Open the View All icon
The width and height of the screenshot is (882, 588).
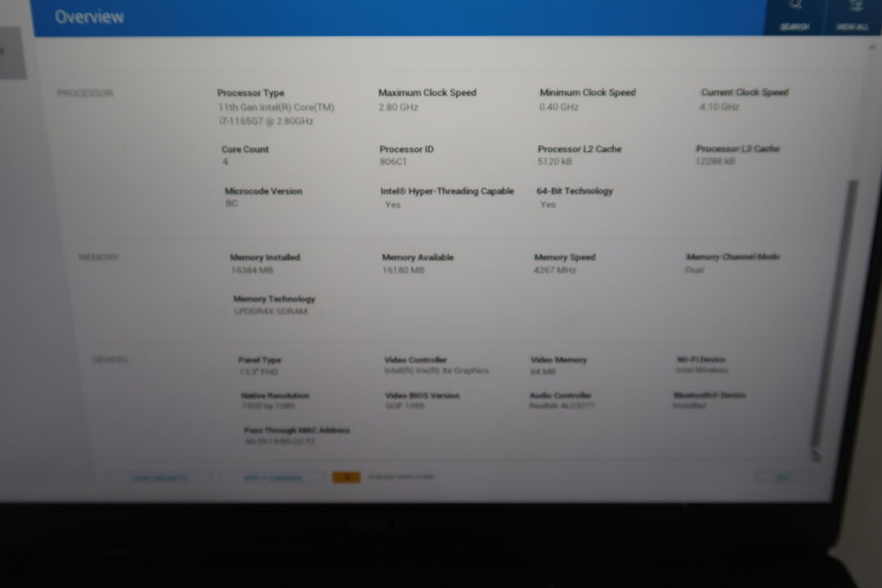[853, 7]
